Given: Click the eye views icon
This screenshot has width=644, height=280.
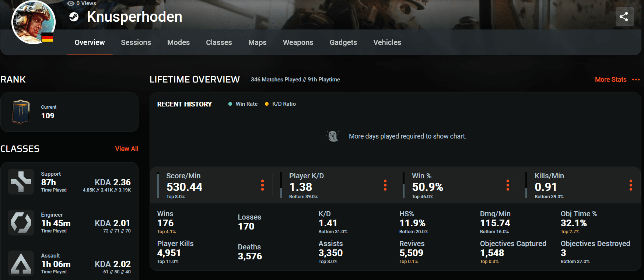Looking at the screenshot, I should 71,3.
